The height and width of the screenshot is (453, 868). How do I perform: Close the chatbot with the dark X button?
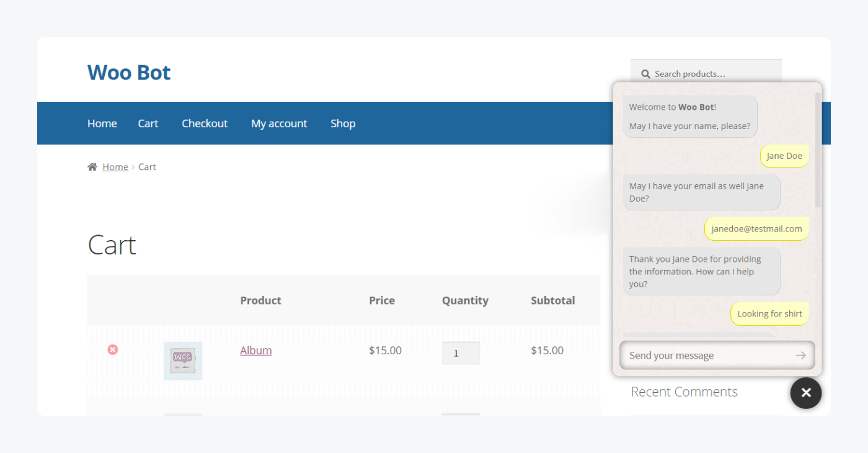(806, 393)
